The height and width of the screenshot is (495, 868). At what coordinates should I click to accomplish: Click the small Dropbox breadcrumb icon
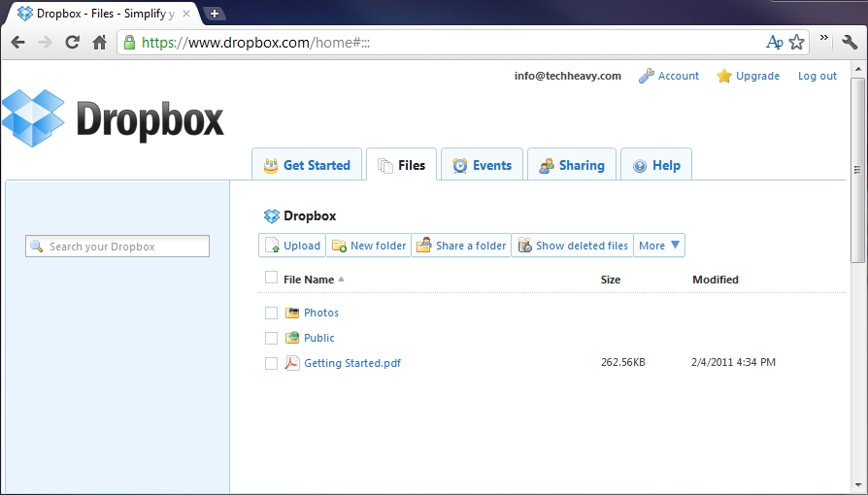tap(271, 215)
